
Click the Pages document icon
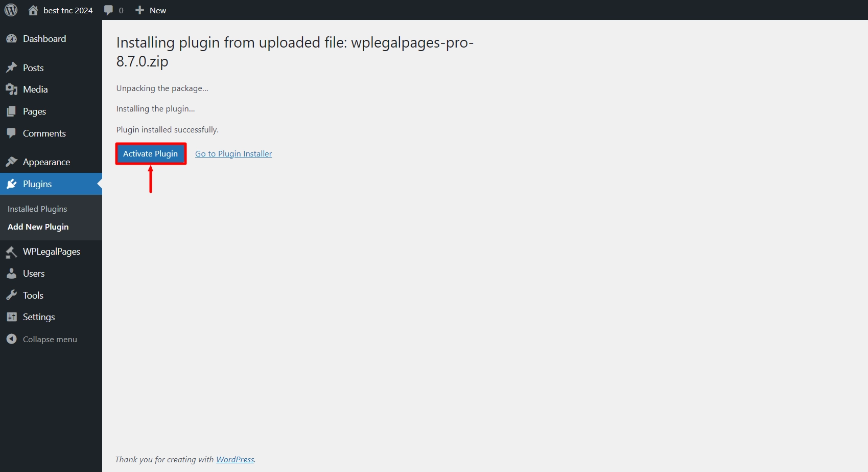click(x=12, y=111)
